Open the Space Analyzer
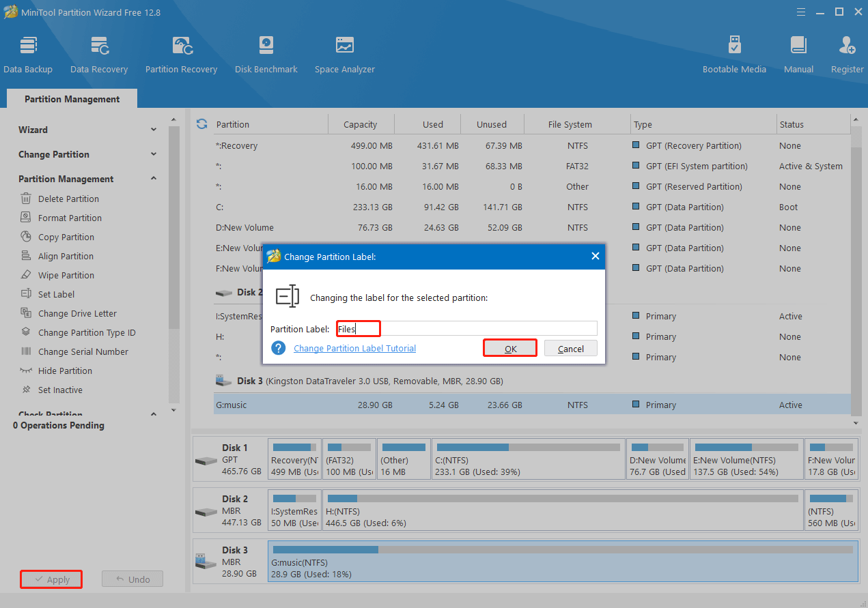 345,55
